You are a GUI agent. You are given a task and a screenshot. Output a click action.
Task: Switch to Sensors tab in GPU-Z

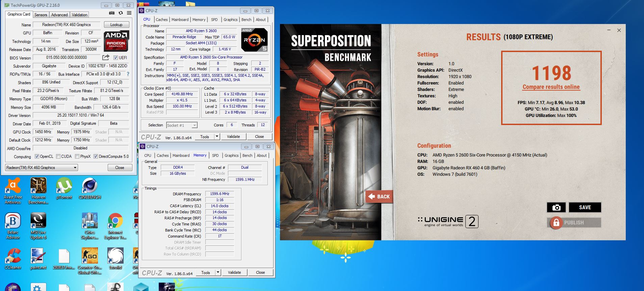point(41,15)
